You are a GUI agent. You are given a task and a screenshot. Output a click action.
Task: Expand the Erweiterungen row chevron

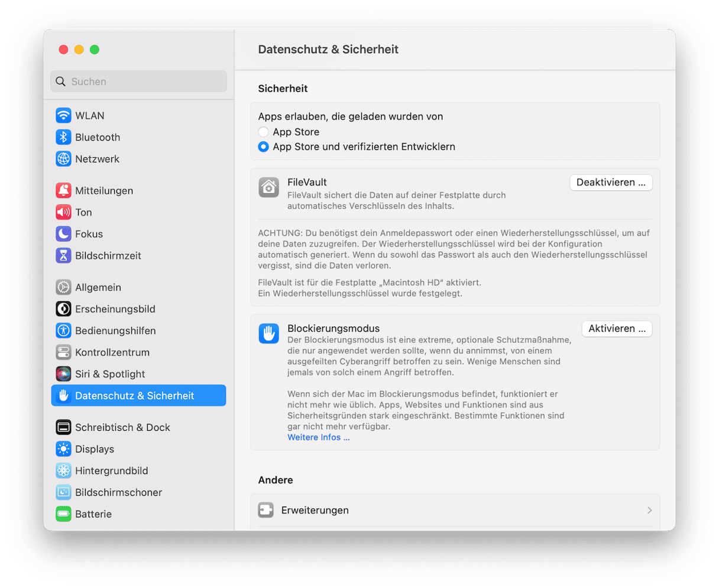pos(649,510)
